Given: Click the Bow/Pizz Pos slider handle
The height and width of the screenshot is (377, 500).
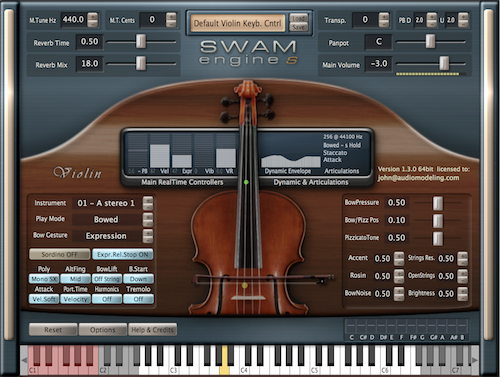Looking at the screenshot, I should click(438, 220).
